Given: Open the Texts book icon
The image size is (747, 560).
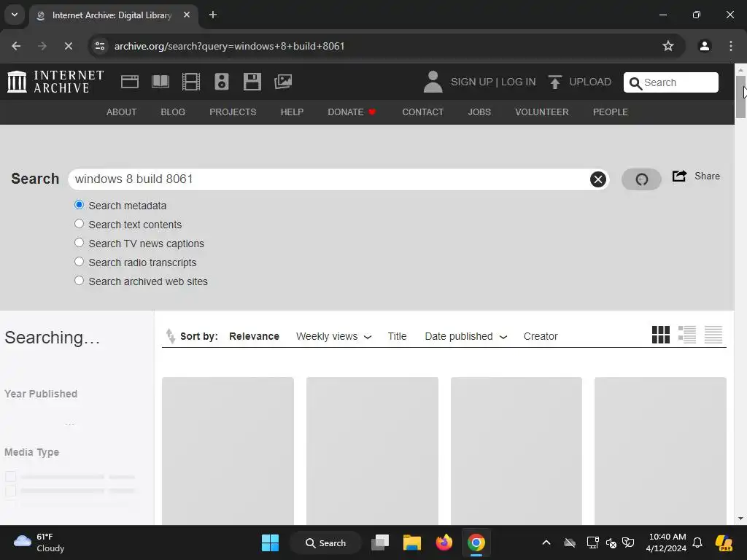Looking at the screenshot, I should (160, 82).
